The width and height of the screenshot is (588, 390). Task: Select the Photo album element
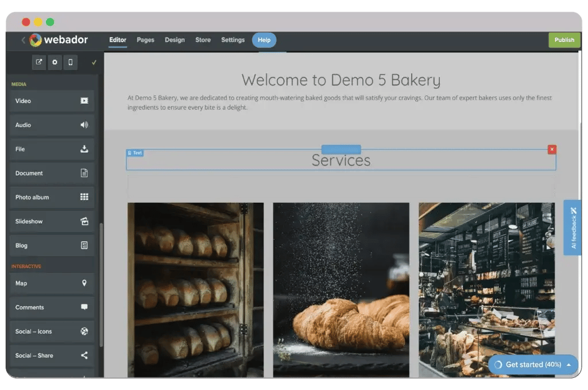pyautogui.click(x=52, y=198)
